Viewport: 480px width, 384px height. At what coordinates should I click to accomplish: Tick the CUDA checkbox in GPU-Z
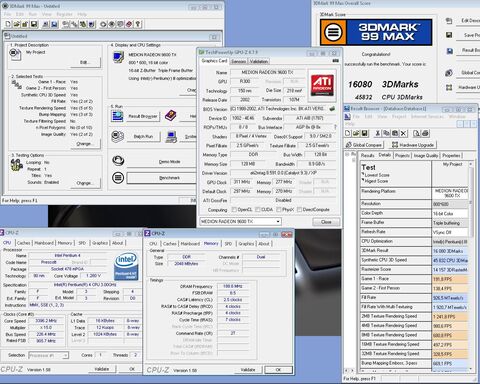click(258, 209)
